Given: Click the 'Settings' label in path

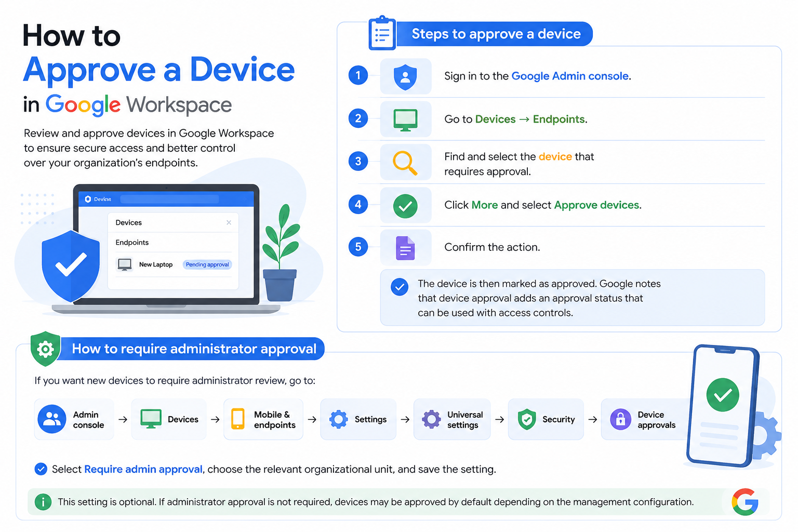Looking at the screenshot, I should (370, 419).
